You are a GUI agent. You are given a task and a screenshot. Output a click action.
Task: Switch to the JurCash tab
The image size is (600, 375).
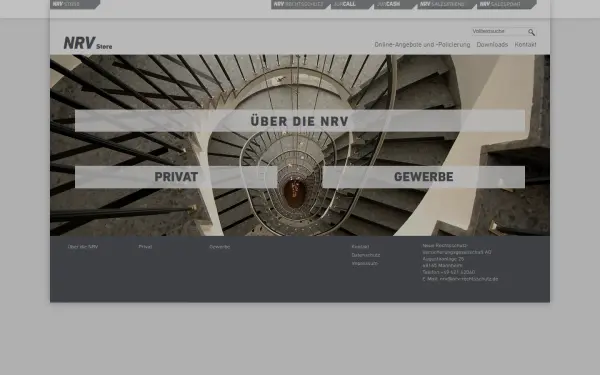pos(396,4)
